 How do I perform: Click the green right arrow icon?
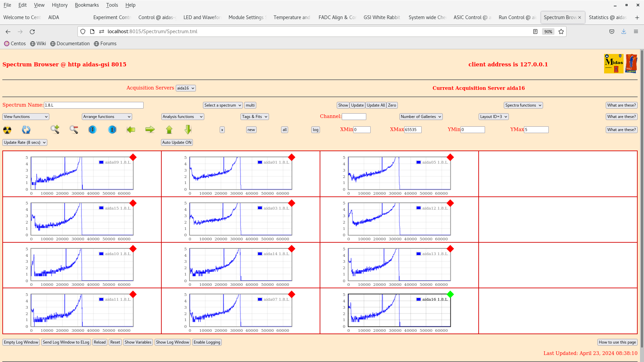150,129
